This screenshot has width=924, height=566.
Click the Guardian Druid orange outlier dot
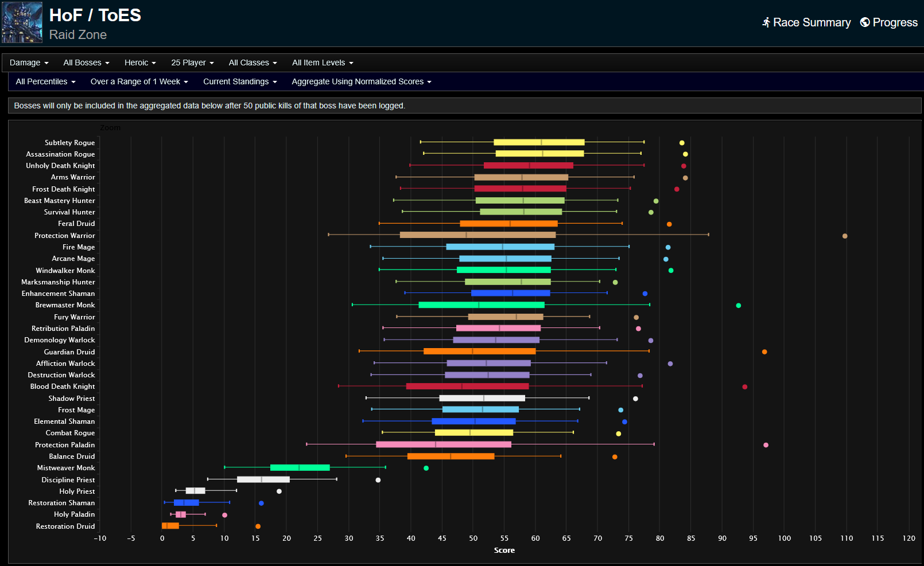[764, 352]
